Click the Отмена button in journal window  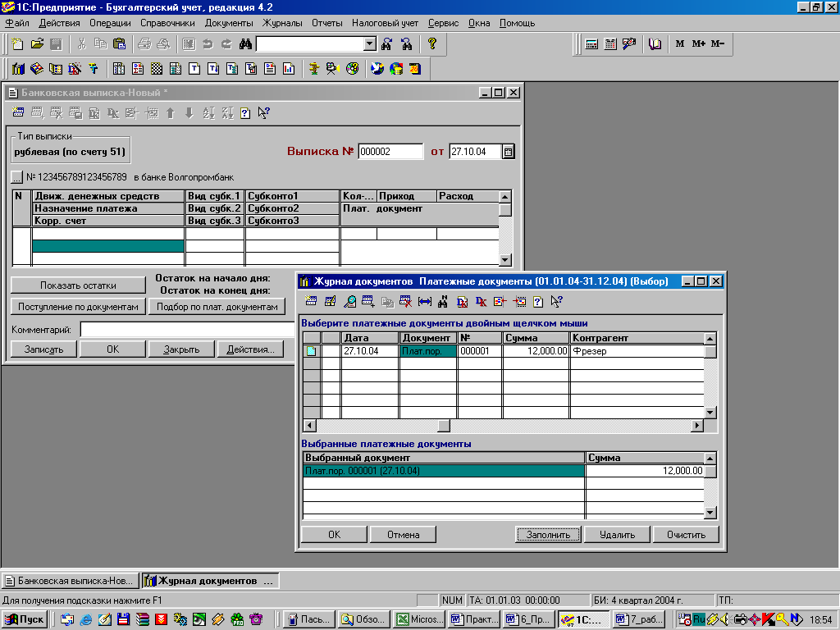click(x=403, y=535)
